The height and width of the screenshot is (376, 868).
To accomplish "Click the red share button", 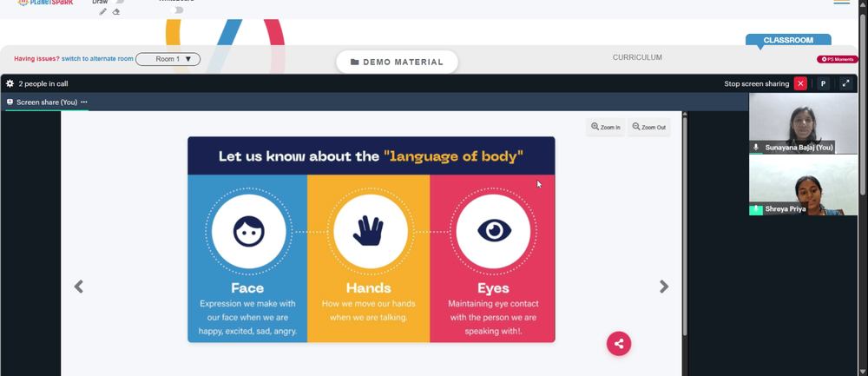I will click(619, 344).
